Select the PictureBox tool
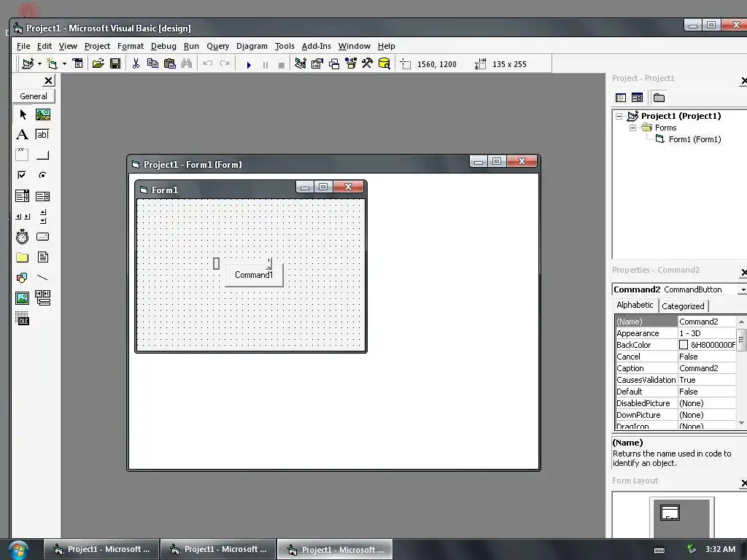 click(x=43, y=114)
